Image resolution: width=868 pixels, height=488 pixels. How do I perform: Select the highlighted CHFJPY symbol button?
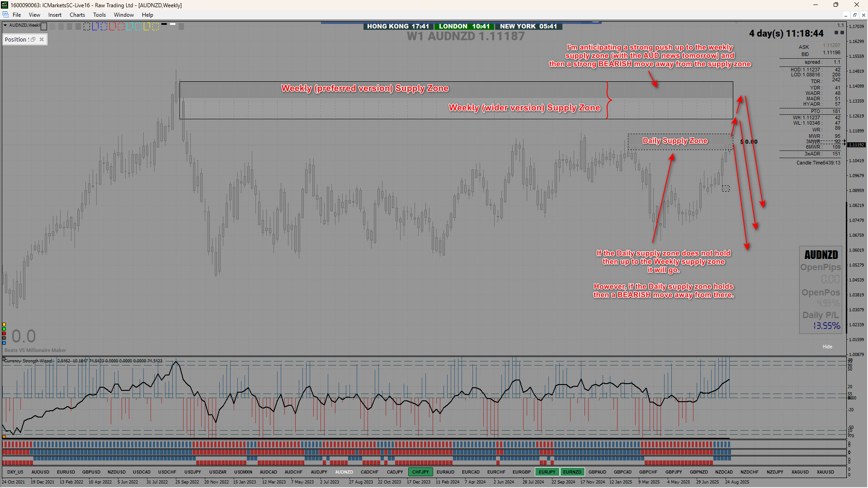pos(420,472)
